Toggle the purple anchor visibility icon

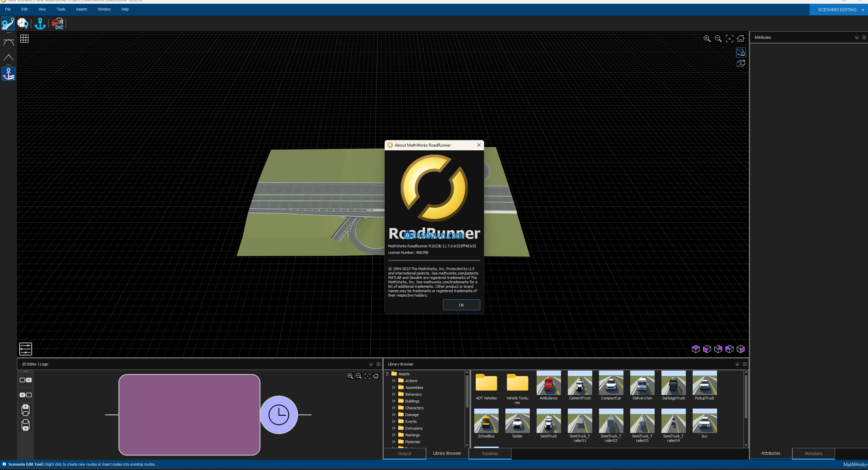click(x=8, y=74)
